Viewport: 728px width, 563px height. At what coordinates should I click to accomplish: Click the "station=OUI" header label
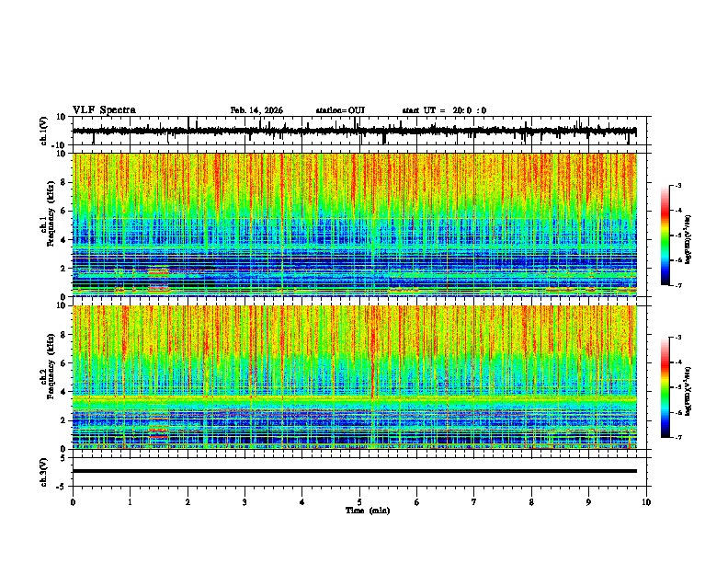coord(340,110)
